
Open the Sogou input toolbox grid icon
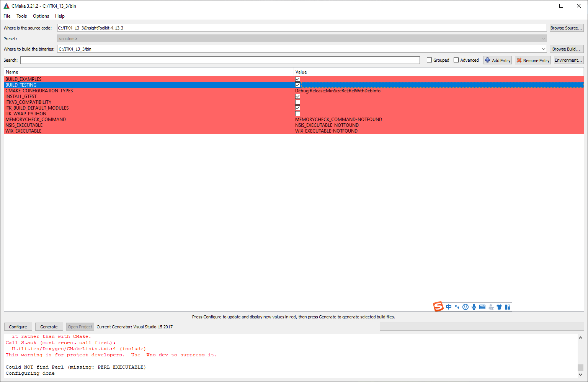(507, 307)
